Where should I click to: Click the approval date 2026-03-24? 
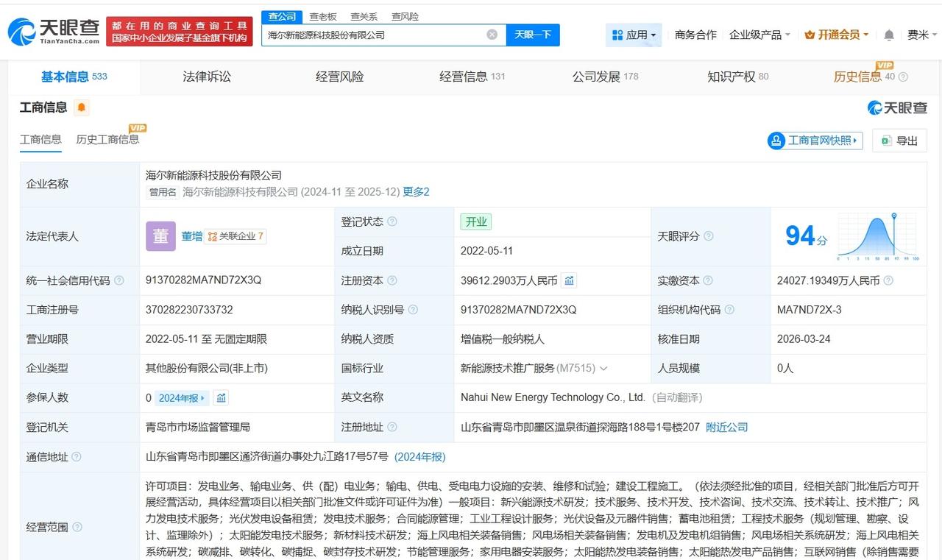tap(803, 339)
